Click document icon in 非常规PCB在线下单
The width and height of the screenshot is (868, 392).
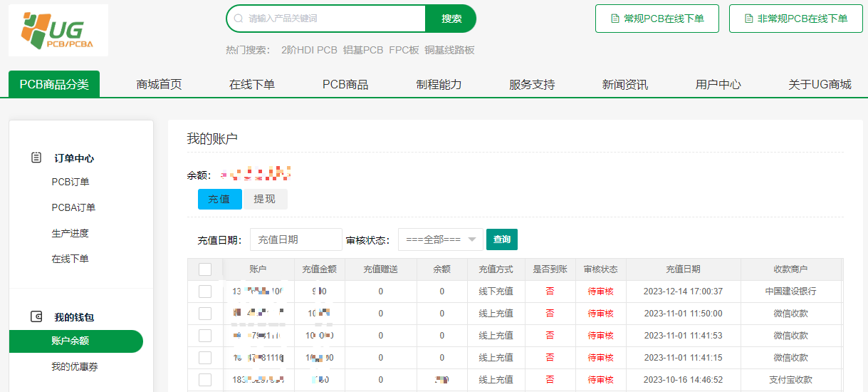(x=748, y=19)
